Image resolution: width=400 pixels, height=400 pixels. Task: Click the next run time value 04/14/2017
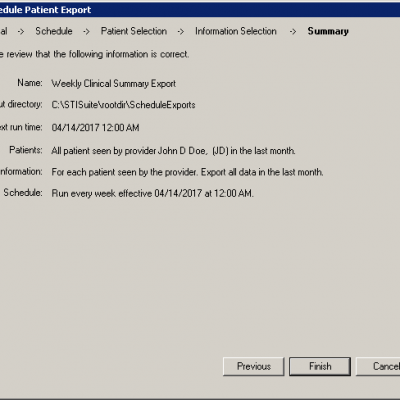[95, 127]
